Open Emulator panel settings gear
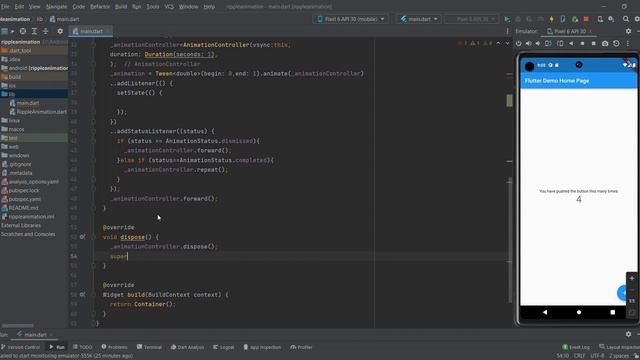Viewport: 640px width, 360px height. coord(628,31)
